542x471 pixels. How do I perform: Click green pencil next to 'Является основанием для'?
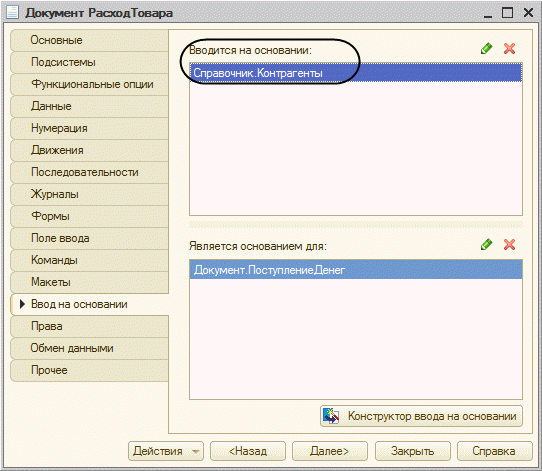(486, 245)
